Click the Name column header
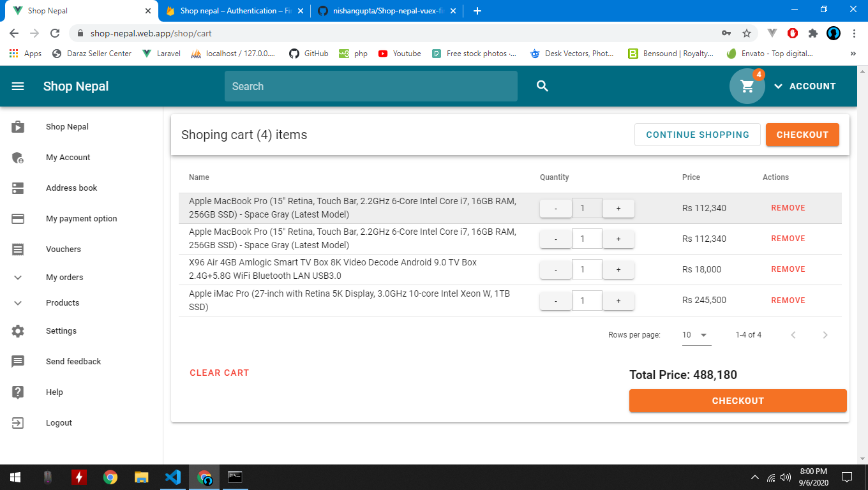Viewport: 868px width, 490px height. click(x=199, y=177)
